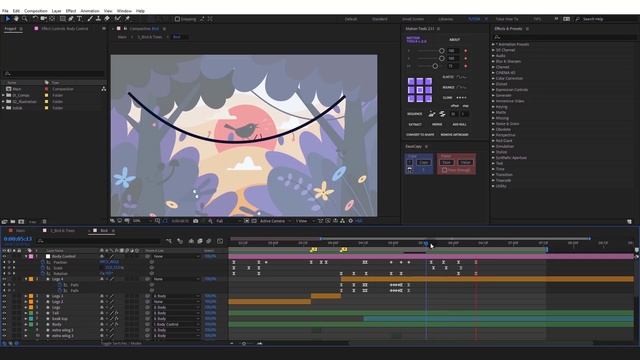640x360 pixels.
Task: Toggle the Rotation property stopwatch
Action: (42, 273)
